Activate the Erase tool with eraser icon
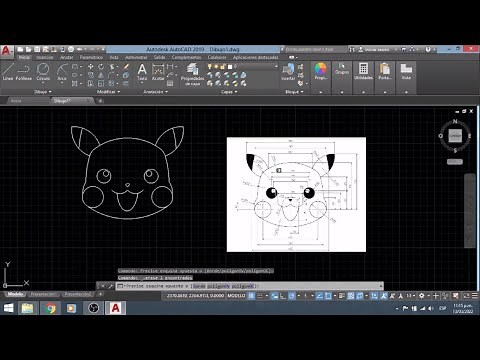 pos(126,67)
